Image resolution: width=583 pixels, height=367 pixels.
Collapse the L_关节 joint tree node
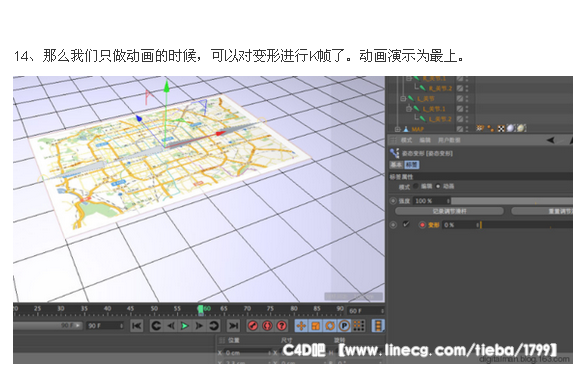(403, 99)
